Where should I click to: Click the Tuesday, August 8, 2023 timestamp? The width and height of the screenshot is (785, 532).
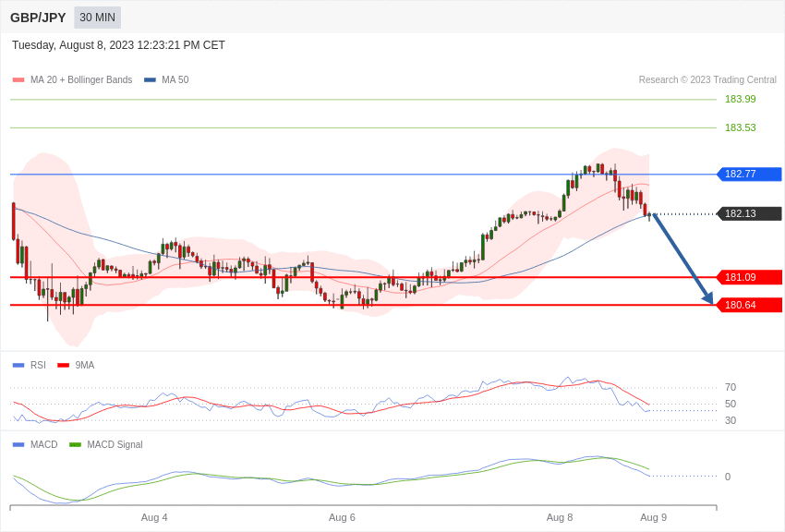(x=118, y=45)
